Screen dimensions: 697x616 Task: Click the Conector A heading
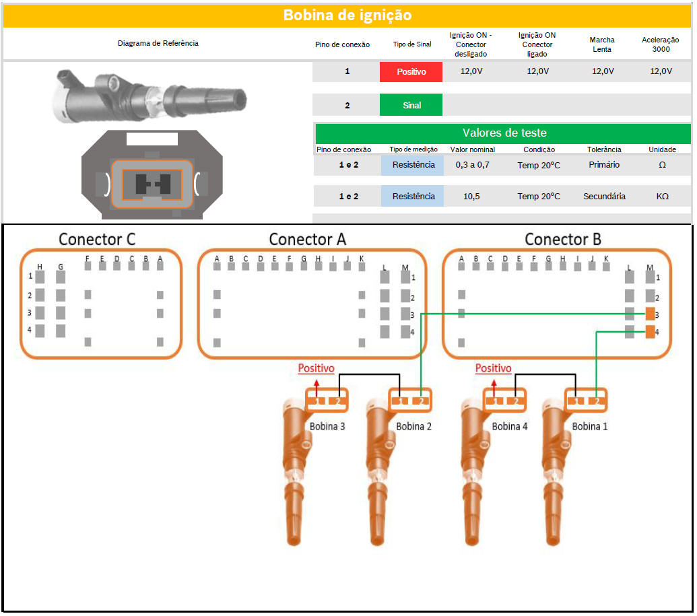coord(308,239)
